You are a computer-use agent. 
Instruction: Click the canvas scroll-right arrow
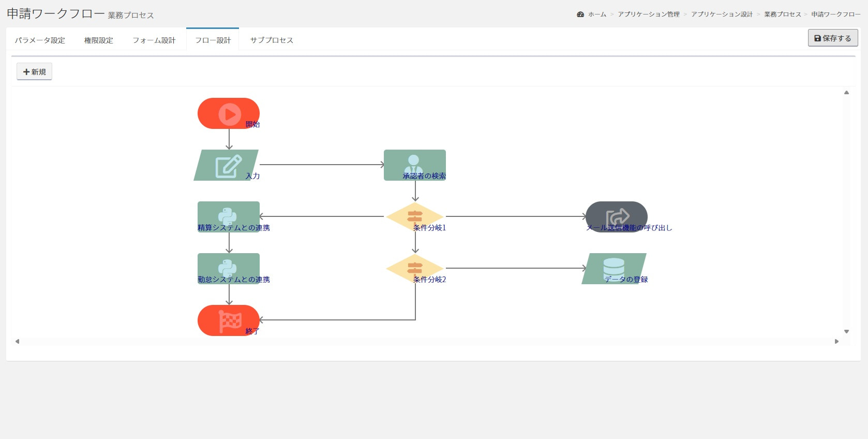click(836, 341)
